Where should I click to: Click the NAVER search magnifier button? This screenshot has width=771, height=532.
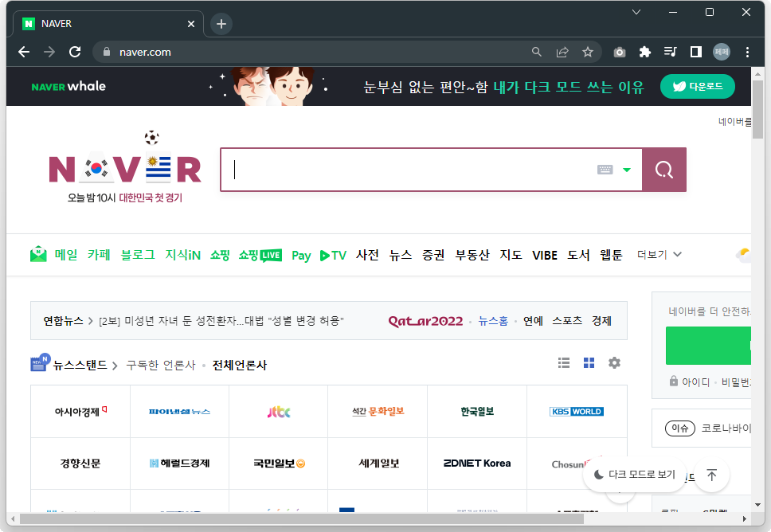[664, 170]
